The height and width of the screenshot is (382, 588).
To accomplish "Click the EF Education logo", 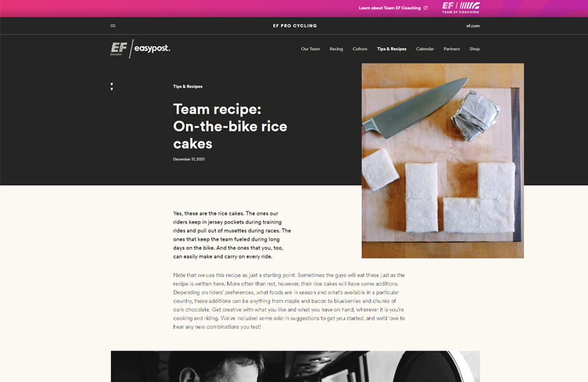I will pos(119,49).
